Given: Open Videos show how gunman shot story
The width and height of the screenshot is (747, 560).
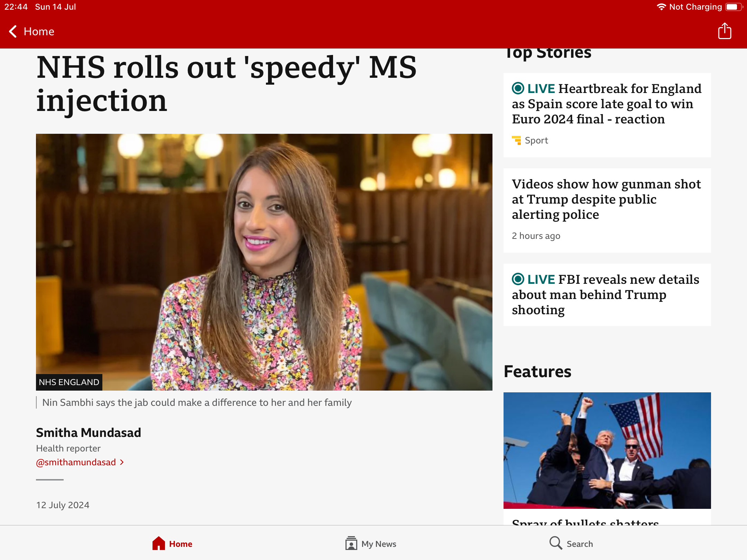Looking at the screenshot, I should pos(607,199).
